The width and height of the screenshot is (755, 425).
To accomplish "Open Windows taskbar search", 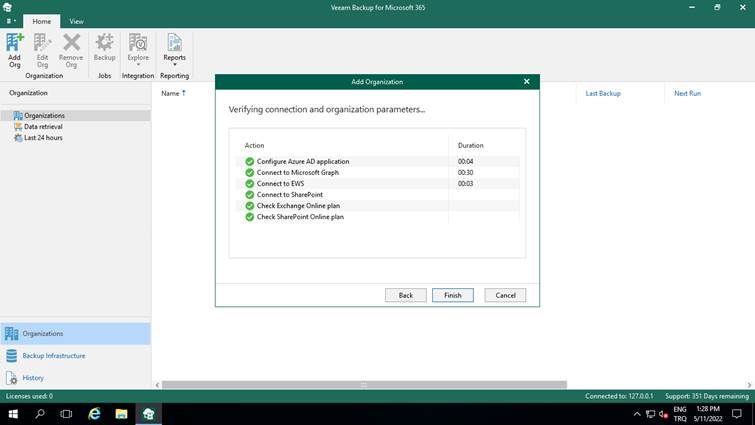I will coord(40,414).
